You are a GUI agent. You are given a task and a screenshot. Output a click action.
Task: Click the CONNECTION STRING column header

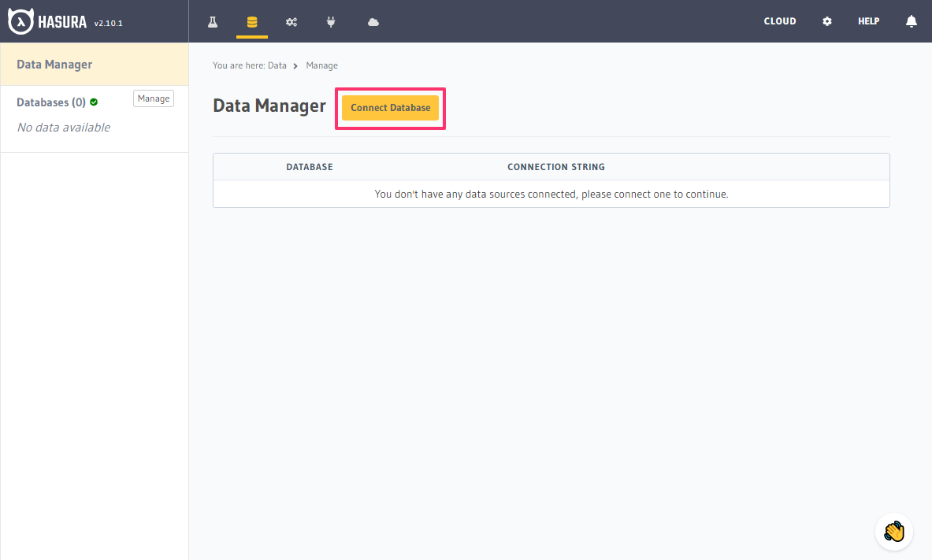pos(556,166)
